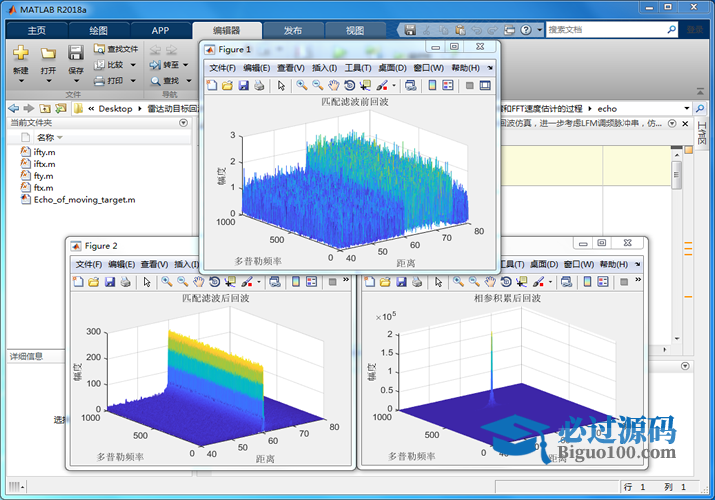Insert Colorbar icon in Figure 3 toolbar
Screen dimensions: 715x500
587,282
